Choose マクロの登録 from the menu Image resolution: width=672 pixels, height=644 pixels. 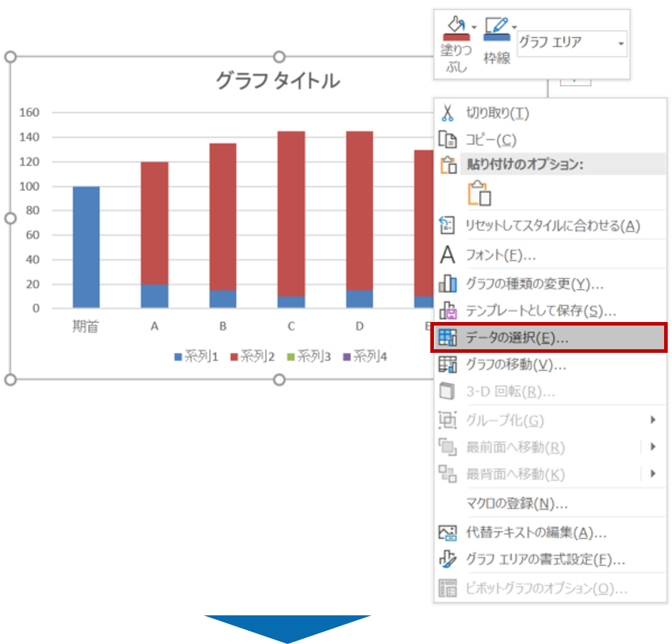pos(516,503)
